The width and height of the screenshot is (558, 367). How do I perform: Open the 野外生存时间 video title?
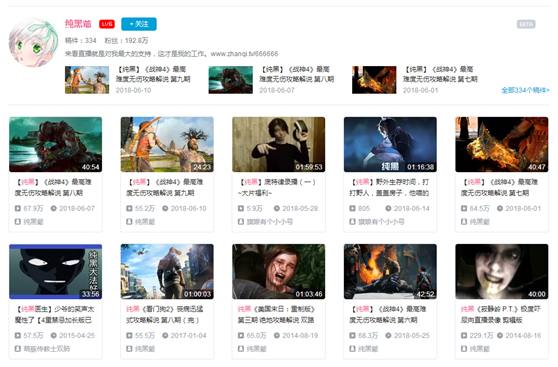point(389,187)
